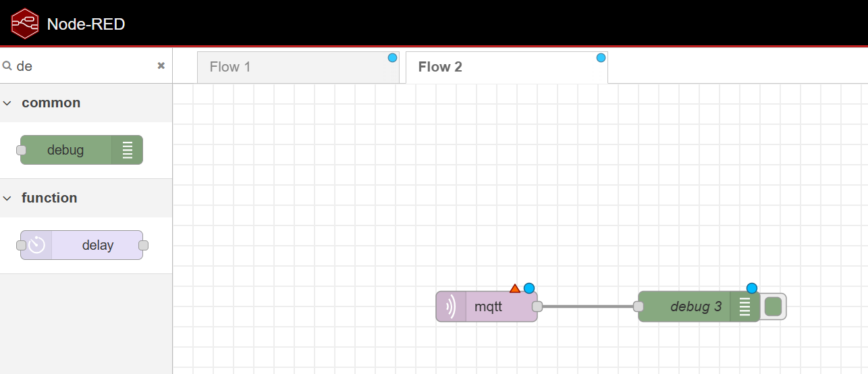Select the delay node in the palette
Viewport: 868px width, 374px height.
[82, 245]
